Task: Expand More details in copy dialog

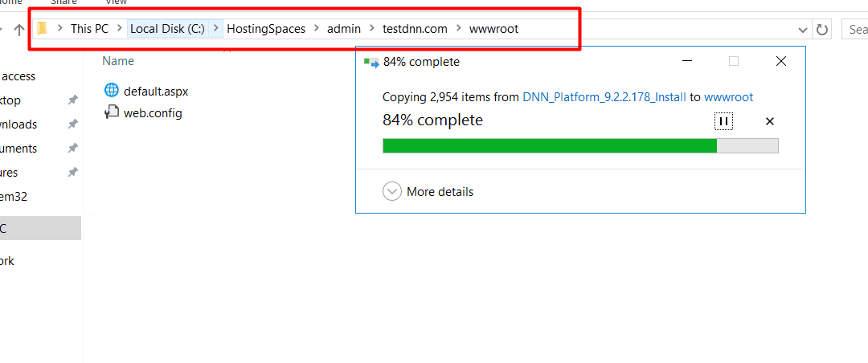Action: [x=428, y=191]
